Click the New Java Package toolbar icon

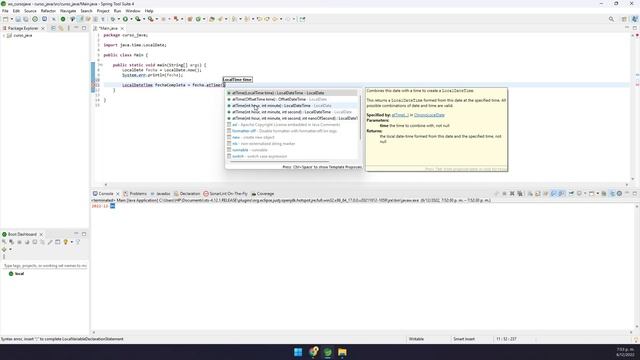190,19
